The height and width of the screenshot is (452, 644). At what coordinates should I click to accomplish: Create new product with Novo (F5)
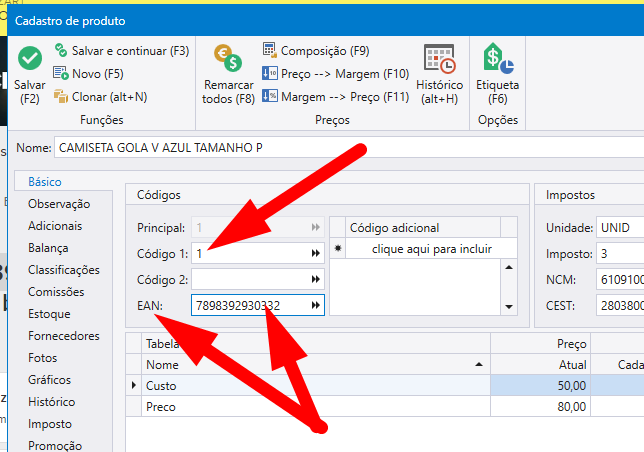coord(61,73)
